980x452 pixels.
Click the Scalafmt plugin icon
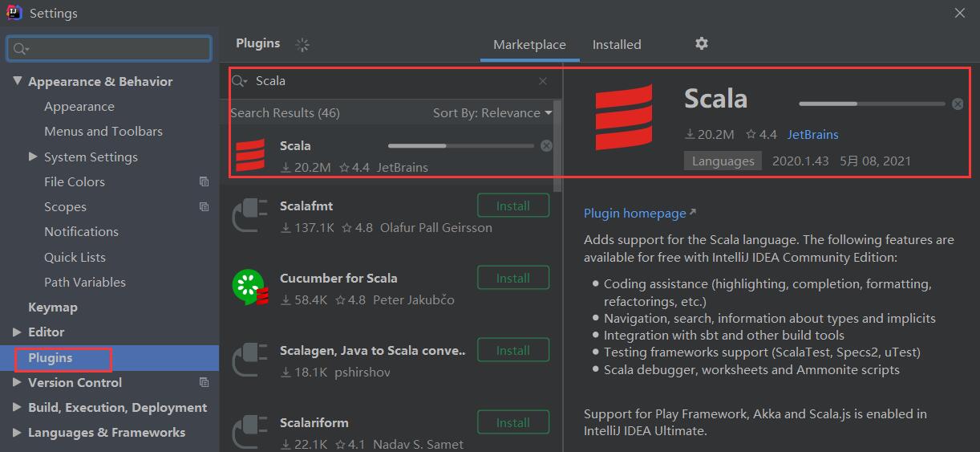pos(249,215)
